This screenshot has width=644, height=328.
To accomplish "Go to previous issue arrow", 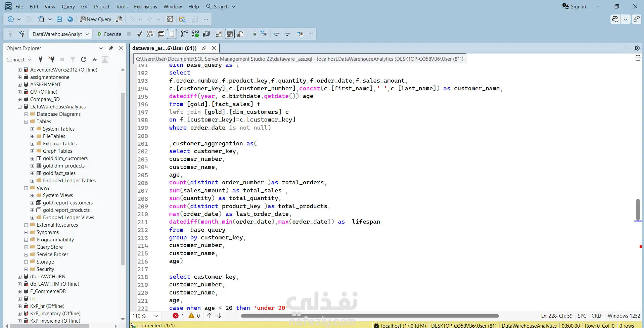I will point(209,316).
